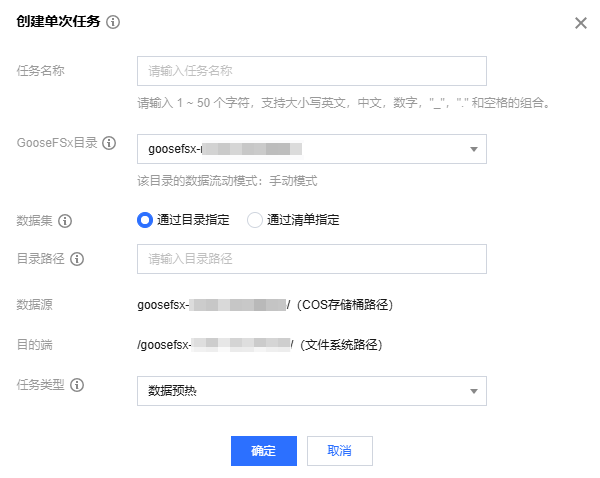Screen dimensions: 600x478
Task: Focus the 目录路径 input field
Action: point(311,259)
